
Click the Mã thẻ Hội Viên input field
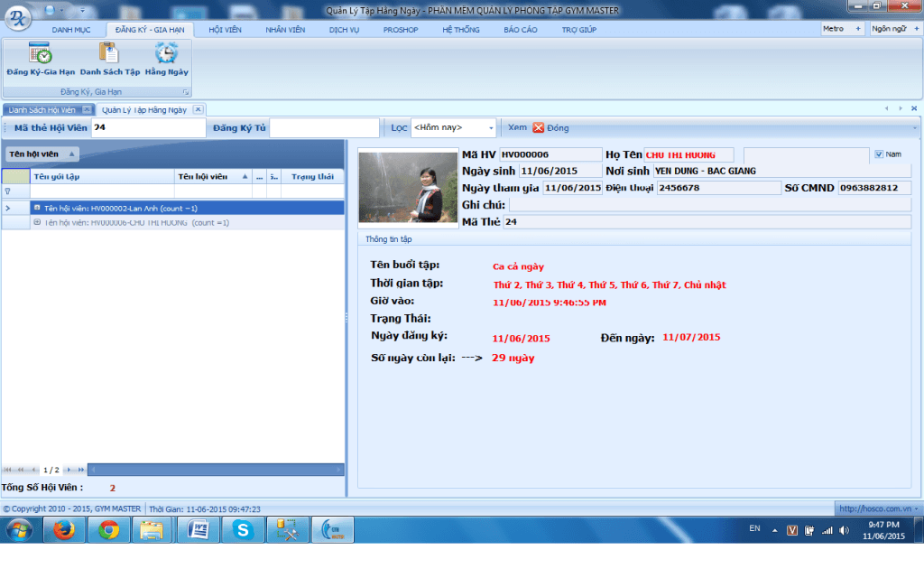click(148, 128)
